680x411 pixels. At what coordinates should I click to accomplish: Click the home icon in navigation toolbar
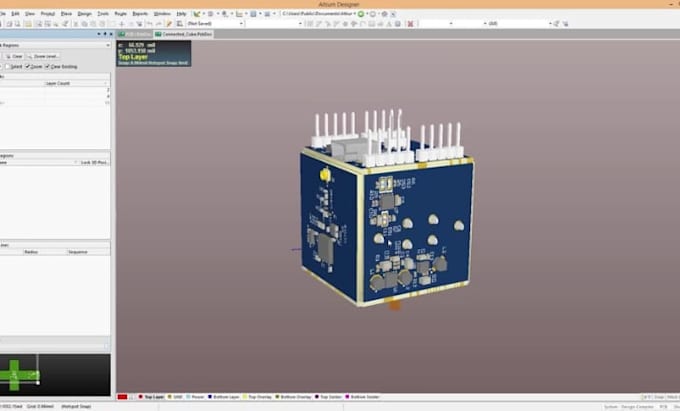(384, 14)
